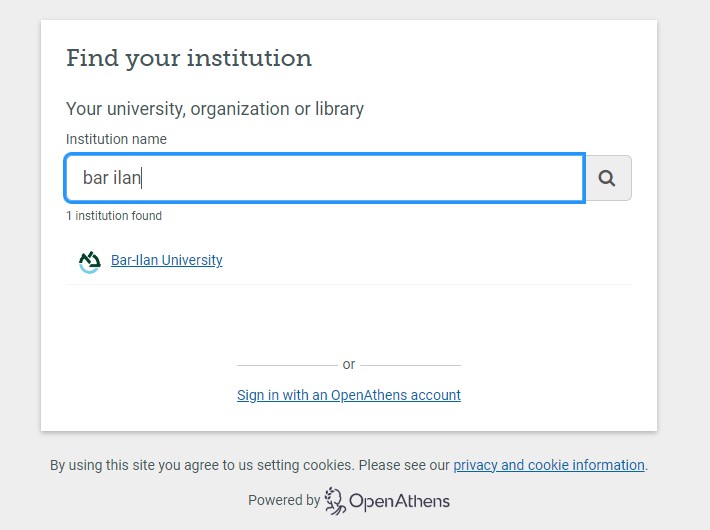The width and height of the screenshot is (710, 530).
Task: Open the Bar-Ilan University link
Action: point(166,260)
